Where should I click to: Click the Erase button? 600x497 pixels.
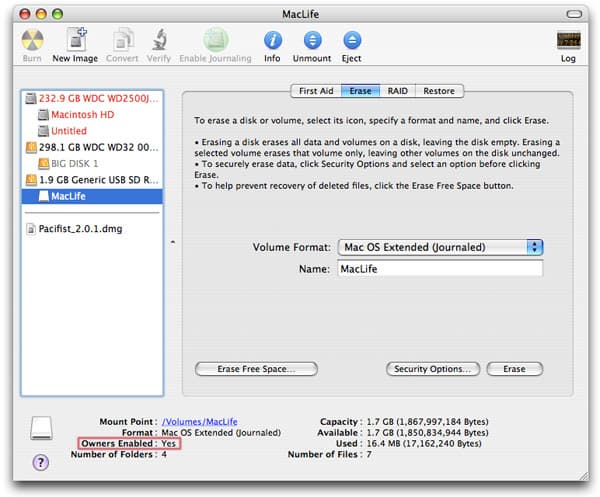pyautogui.click(x=515, y=369)
